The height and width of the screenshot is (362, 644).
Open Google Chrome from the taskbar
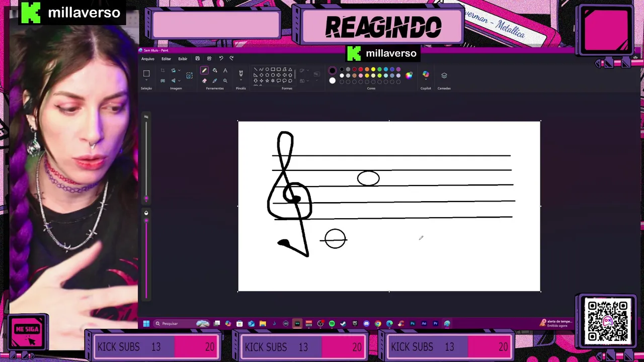point(378,323)
